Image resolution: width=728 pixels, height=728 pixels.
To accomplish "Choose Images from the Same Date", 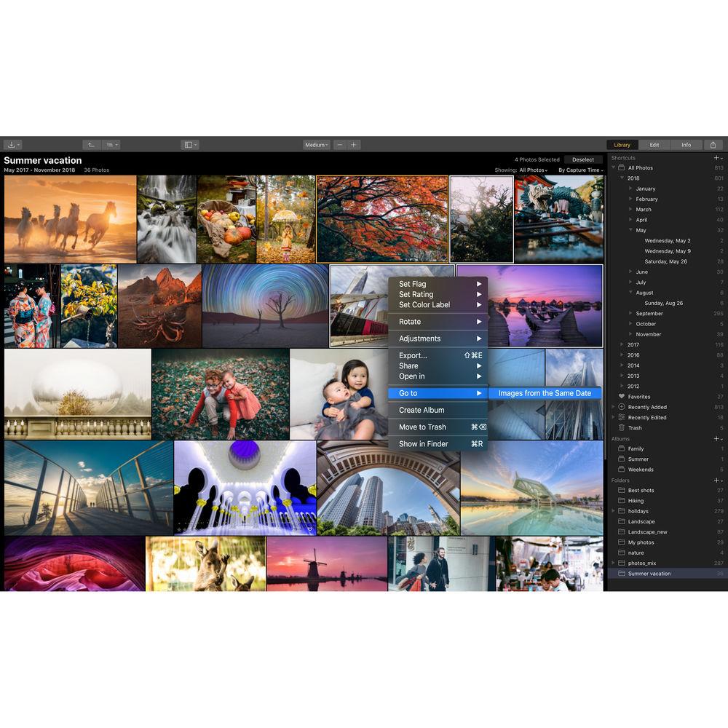I will 545,392.
